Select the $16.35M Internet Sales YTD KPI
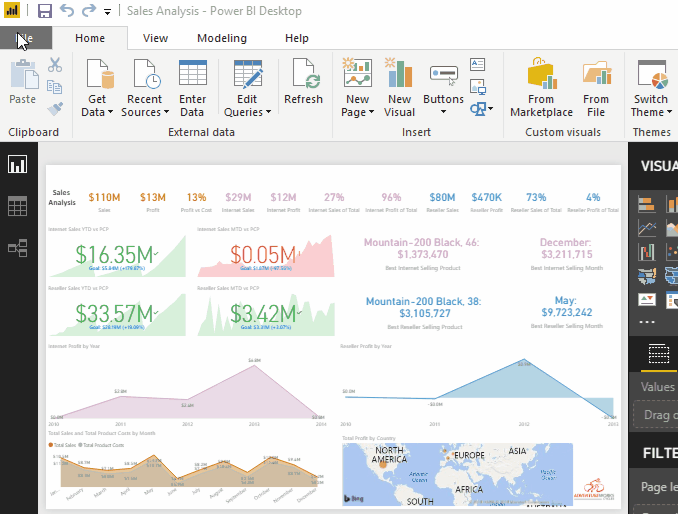The height and width of the screenshot is (514, 678). pos(117,253)
